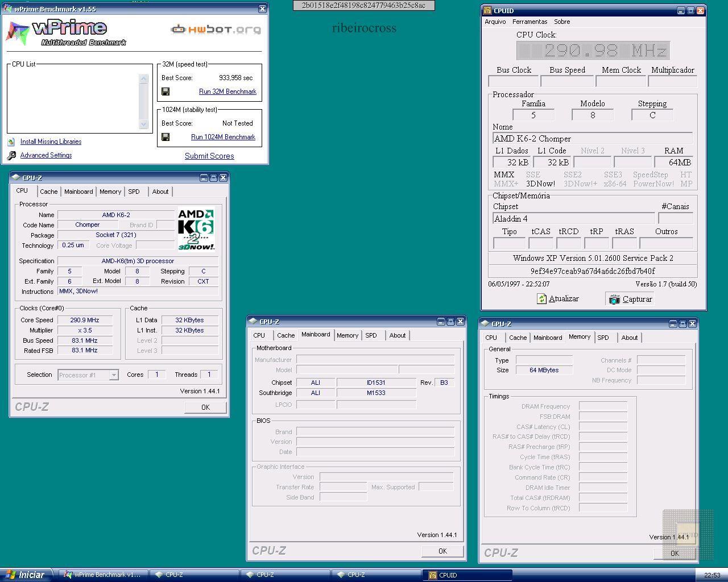
Task: Click the wPrime icon on the taskbar
Action: (68, 575)
